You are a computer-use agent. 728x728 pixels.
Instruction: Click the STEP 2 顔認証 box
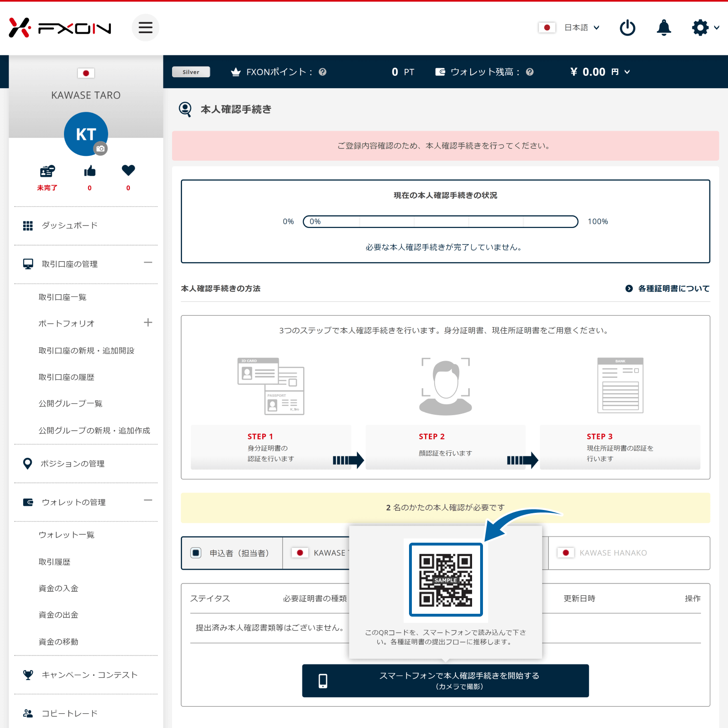(x=446, y=447)
